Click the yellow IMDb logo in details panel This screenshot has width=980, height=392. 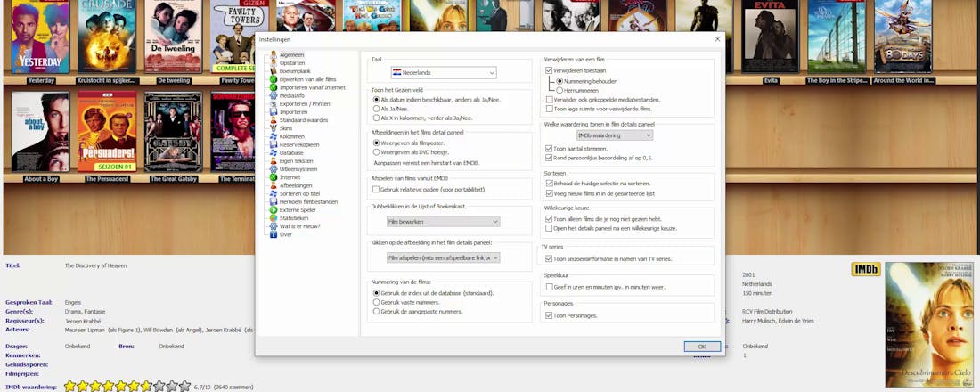pyautogui.click(x=866, y=269)
